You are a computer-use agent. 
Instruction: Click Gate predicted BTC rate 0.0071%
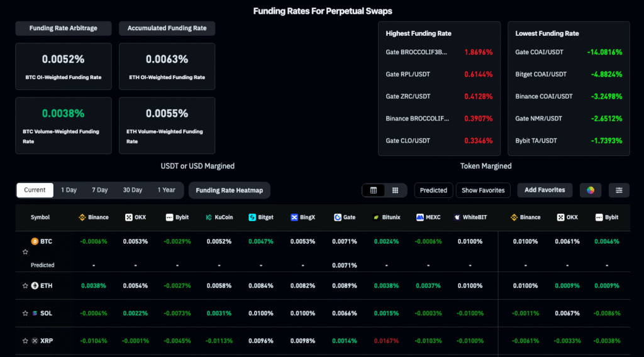tap(345, 265)
